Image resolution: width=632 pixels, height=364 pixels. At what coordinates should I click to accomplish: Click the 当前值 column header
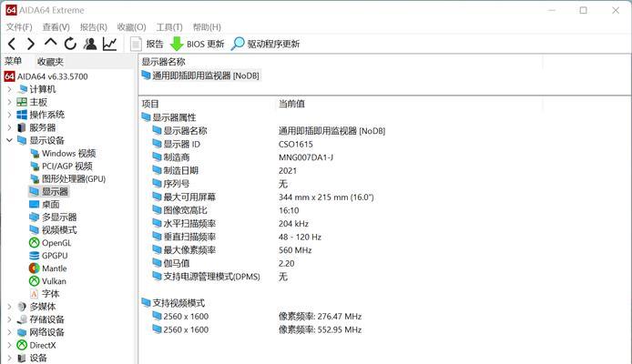291,104
